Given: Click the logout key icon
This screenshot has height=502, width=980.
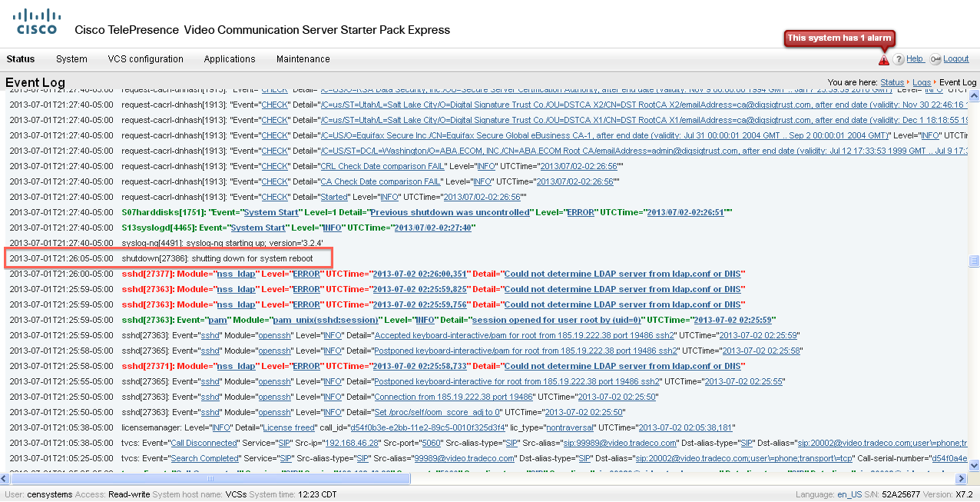Looking at the screenshot, I should pyautogui.click(x=935, y=60).
